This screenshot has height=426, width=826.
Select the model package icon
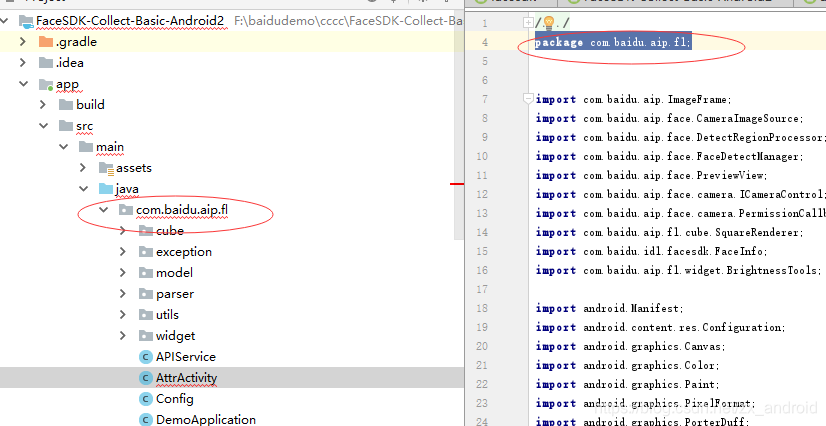tap(146, 273)
